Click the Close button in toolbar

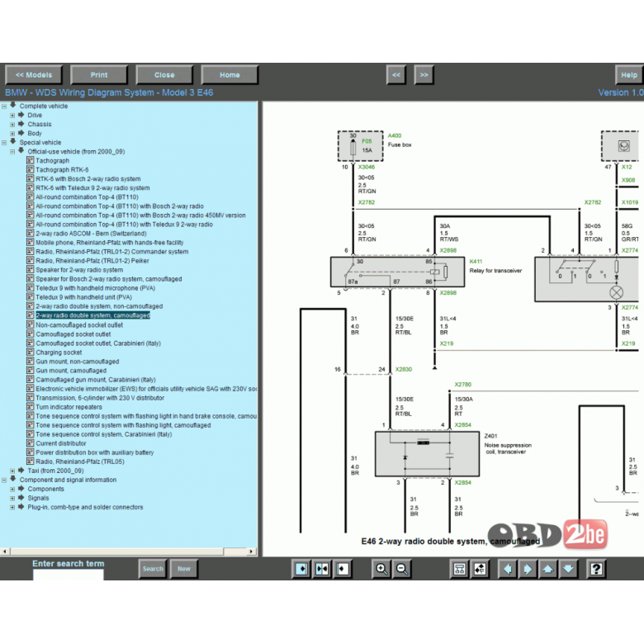[x=164, y=75]
